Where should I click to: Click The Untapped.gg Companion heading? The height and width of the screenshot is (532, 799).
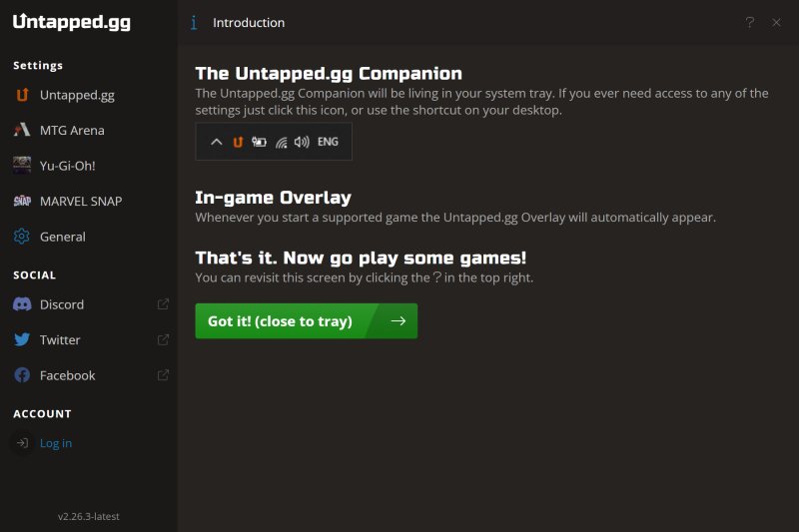[329, 73]
